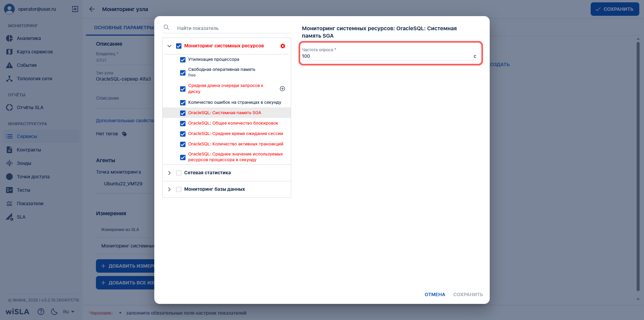Screen dimensions: 644x320
Task: Open Аналитика from the sidebar icon
Action: [x=9, y=38]
